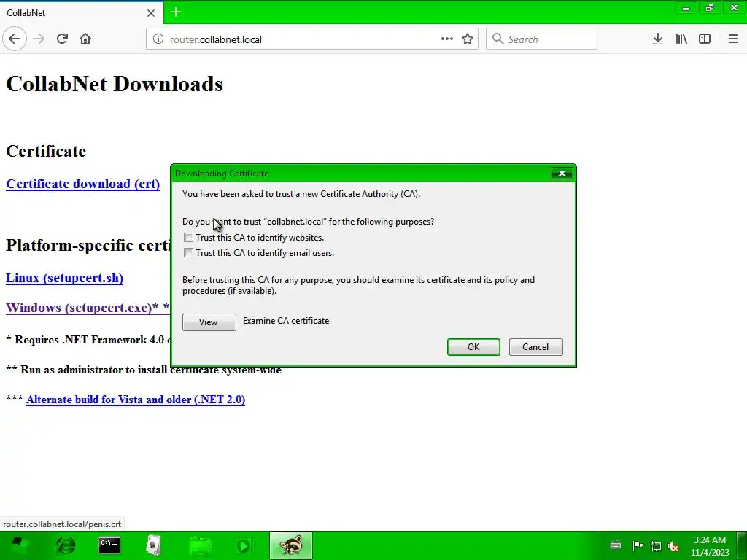The width and height of the screenshot is (747, 560).
Task: Toggle the sidebar view icon
Action: pyautogui.click(x=705, y=39)
